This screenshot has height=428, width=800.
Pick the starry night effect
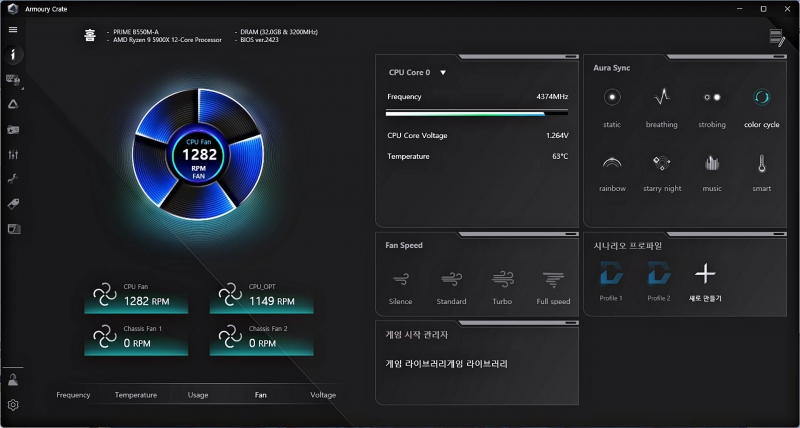(x=661, y=163)
